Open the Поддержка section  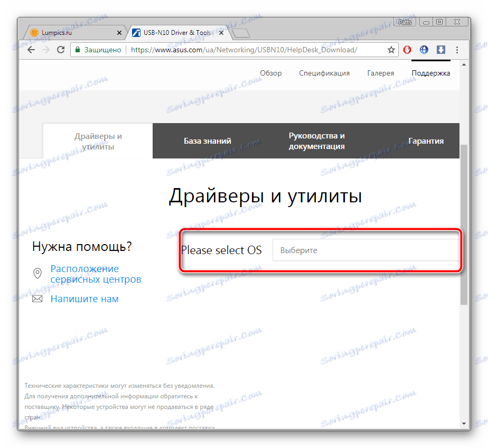(x=431, y=73)
